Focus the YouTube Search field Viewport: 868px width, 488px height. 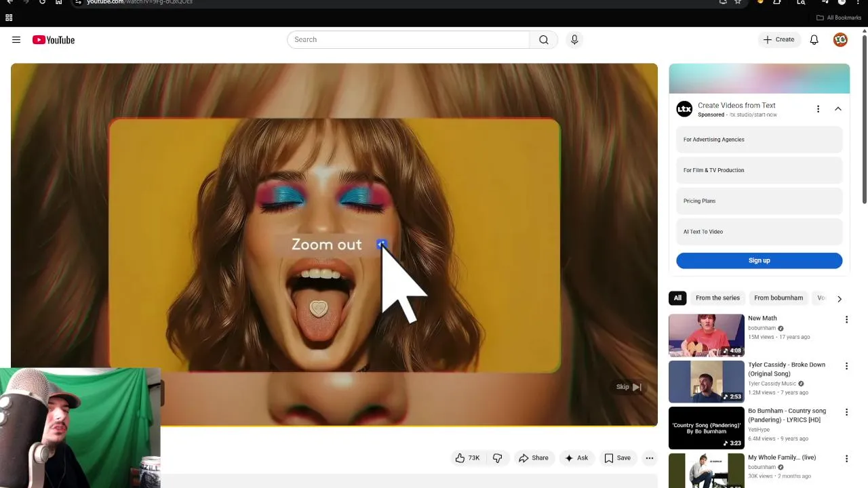coord(408,39)
